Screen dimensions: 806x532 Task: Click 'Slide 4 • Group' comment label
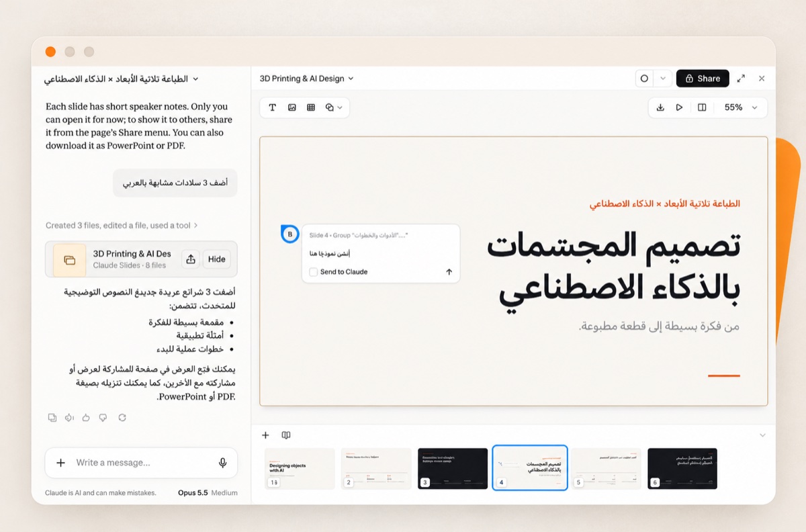pyautogui.click(x=359, y=235)
